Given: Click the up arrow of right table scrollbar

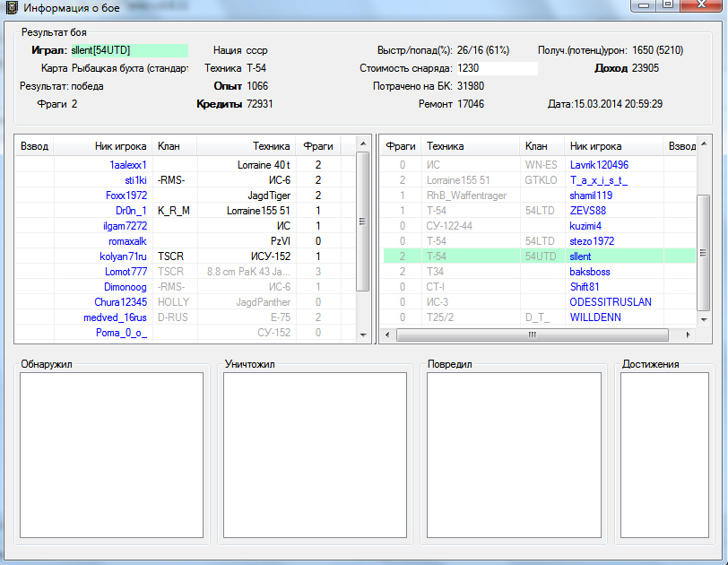Looking at the screenshot, I should pos(704,143).
